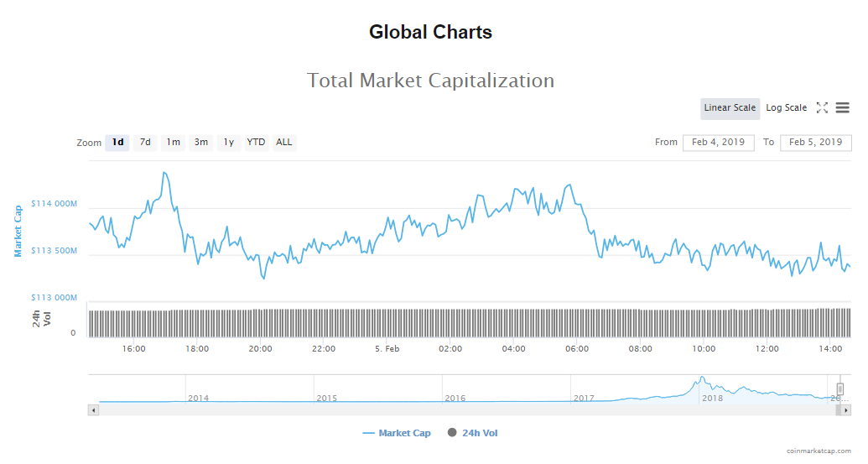The height and width of the screenshot is (464, 868).
Task: Select the 7d zoom range
Action: click(145, 143)
